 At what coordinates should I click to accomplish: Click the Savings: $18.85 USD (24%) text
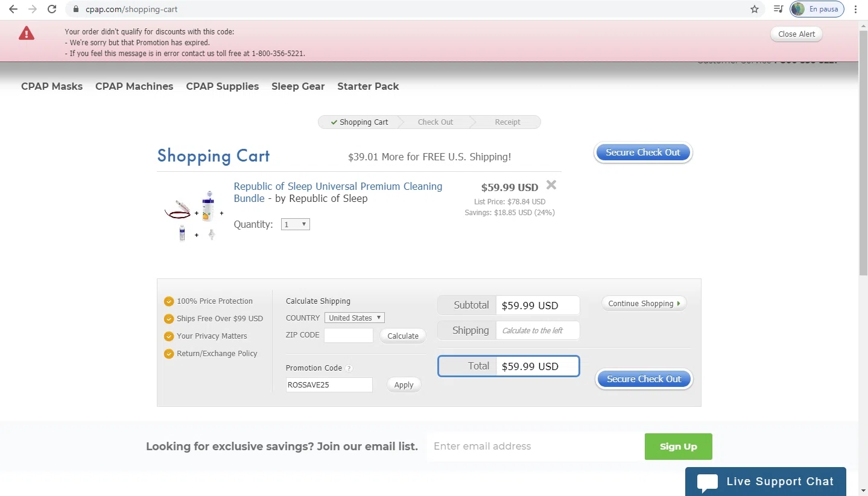[510, 213]
